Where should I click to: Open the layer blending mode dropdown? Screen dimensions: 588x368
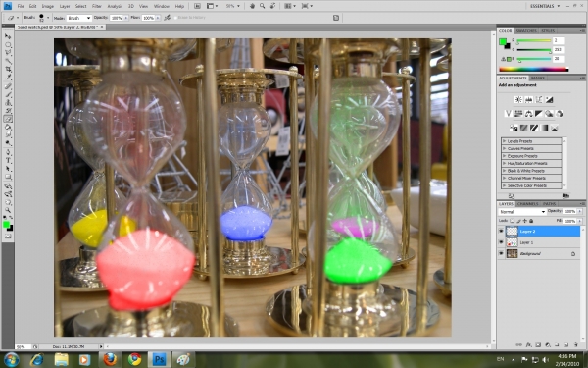[x=522, y=212]
